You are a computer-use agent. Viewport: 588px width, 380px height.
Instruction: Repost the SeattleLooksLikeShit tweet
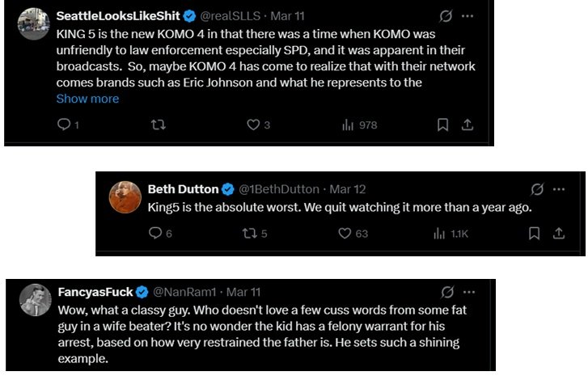coord(158,125)
